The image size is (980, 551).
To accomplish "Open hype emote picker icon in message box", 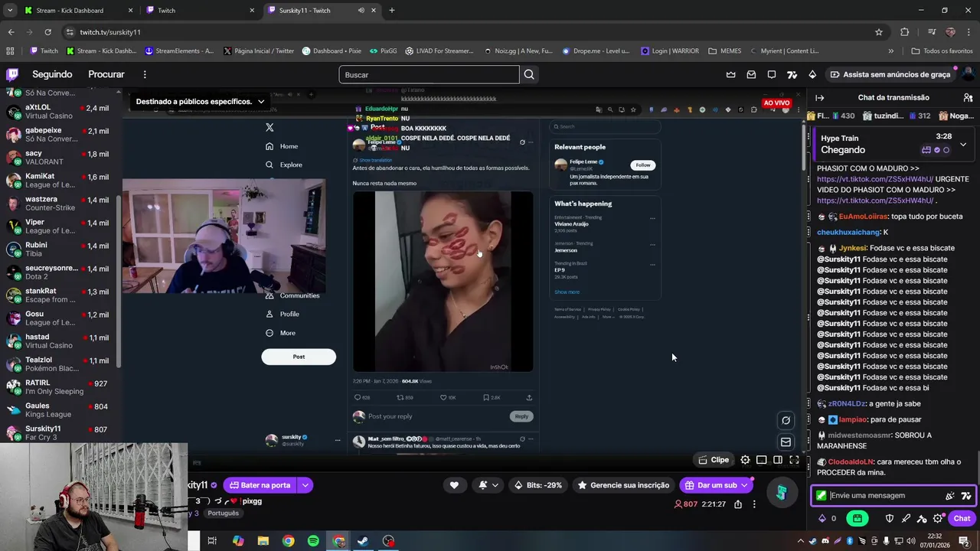I will [x=950, y=496].
